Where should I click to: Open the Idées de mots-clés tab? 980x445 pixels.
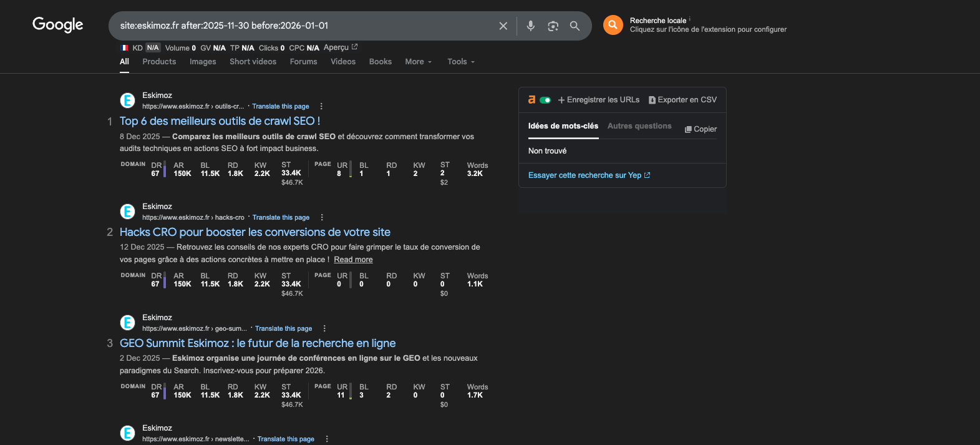(x=563, y=126)
